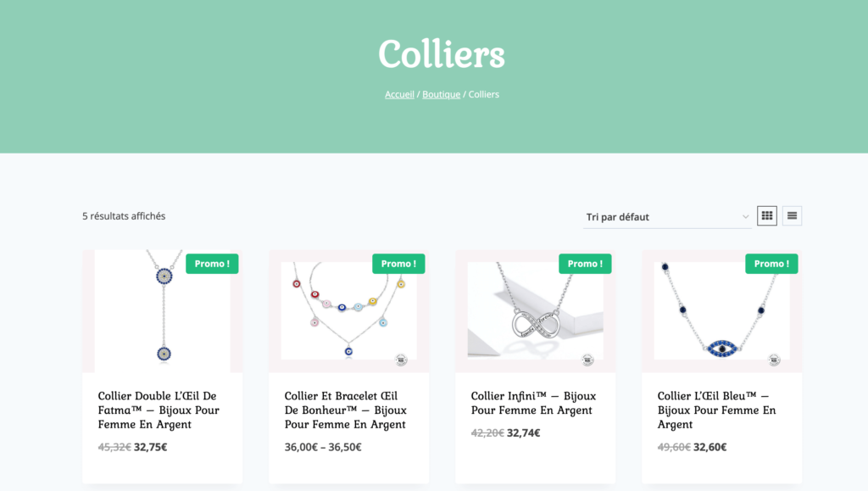Click the Colliers page heading

coord(441,54)
